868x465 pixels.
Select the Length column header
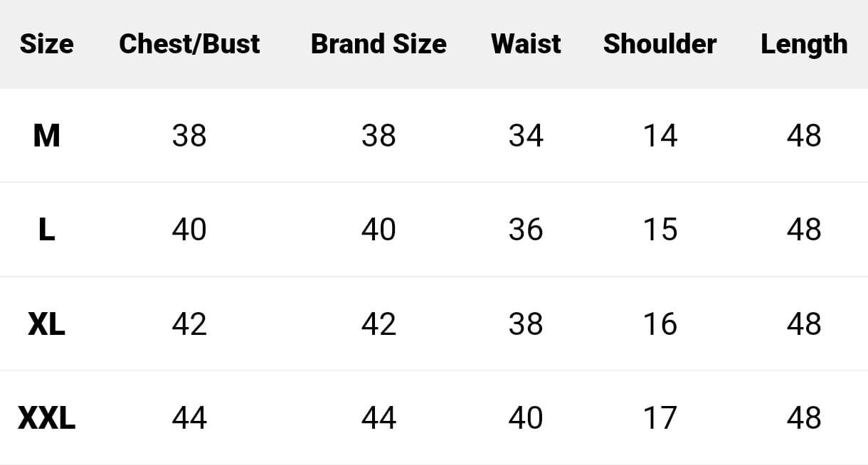804,44
